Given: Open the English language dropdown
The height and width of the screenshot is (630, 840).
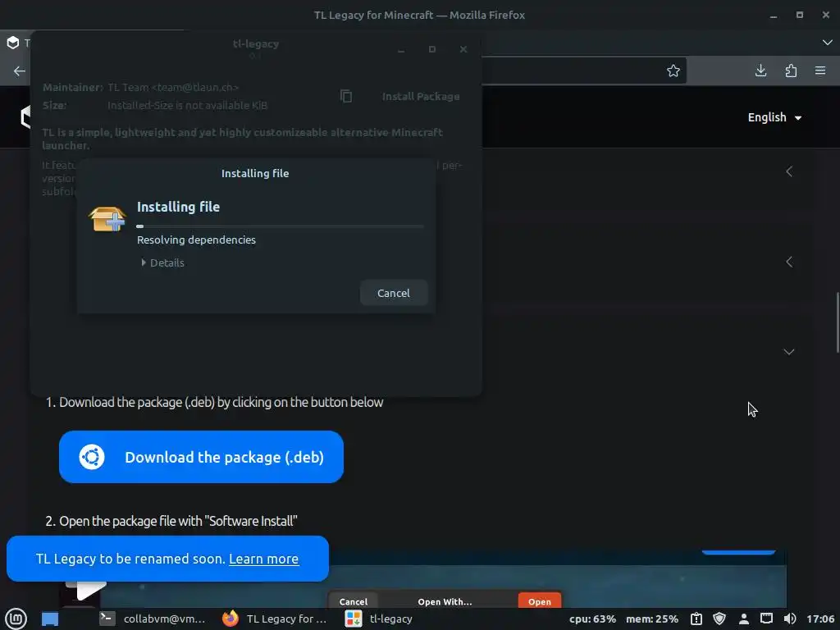Looking at the screenshot, I should [774, 117].
